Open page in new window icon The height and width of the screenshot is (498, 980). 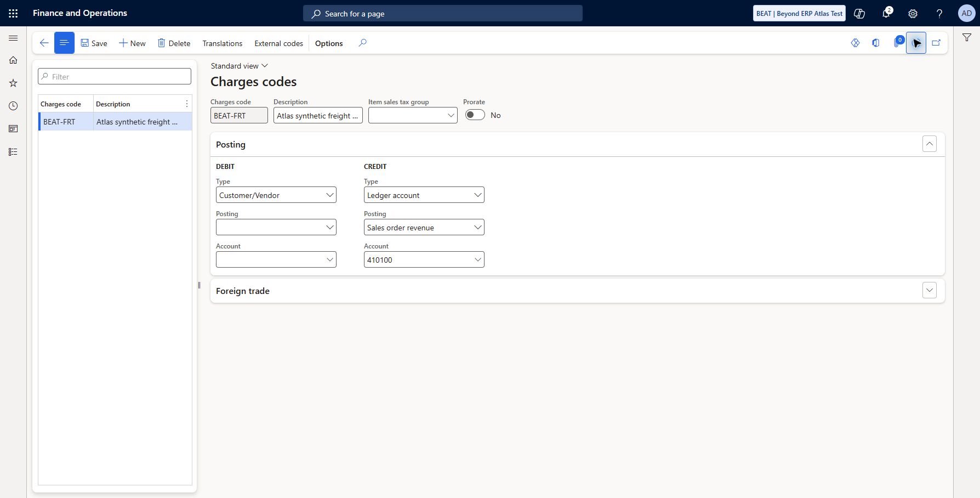pyautogui.click(x=936, y=43)
